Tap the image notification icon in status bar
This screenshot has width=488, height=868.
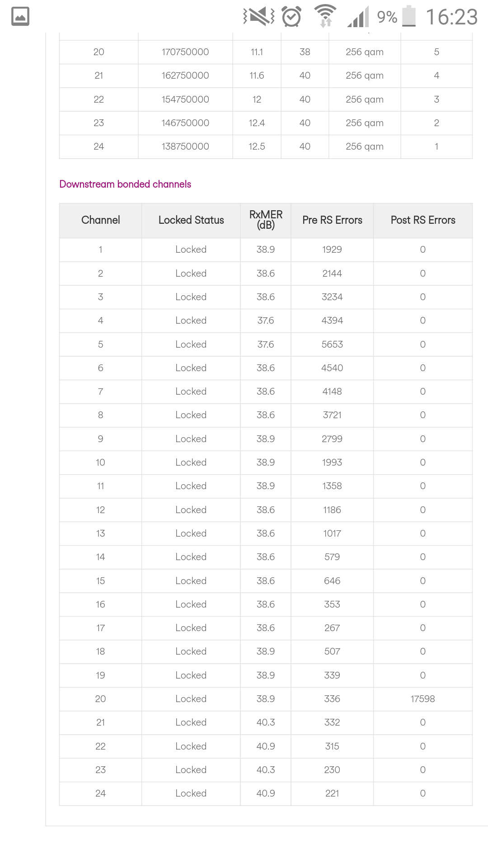coord(20,16)
